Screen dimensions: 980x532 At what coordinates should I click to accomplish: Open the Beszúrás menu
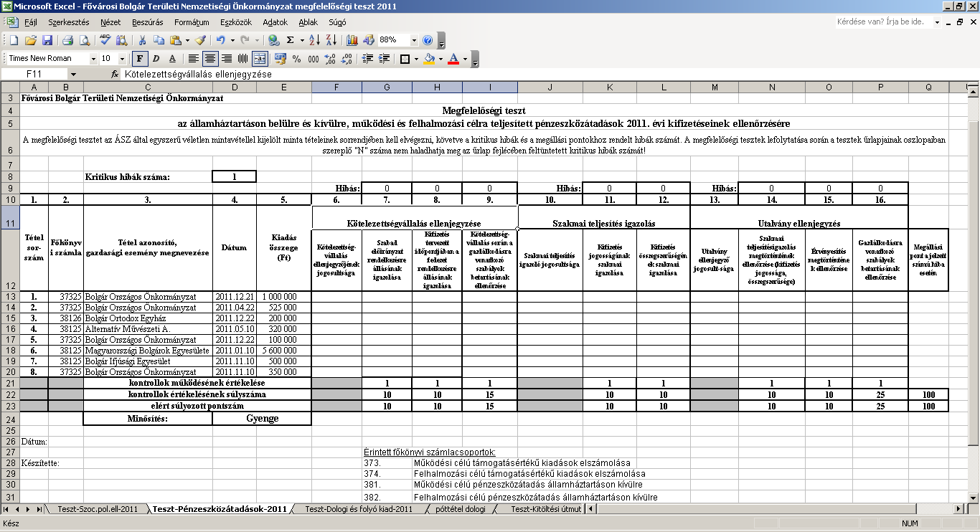click(148, 22)
